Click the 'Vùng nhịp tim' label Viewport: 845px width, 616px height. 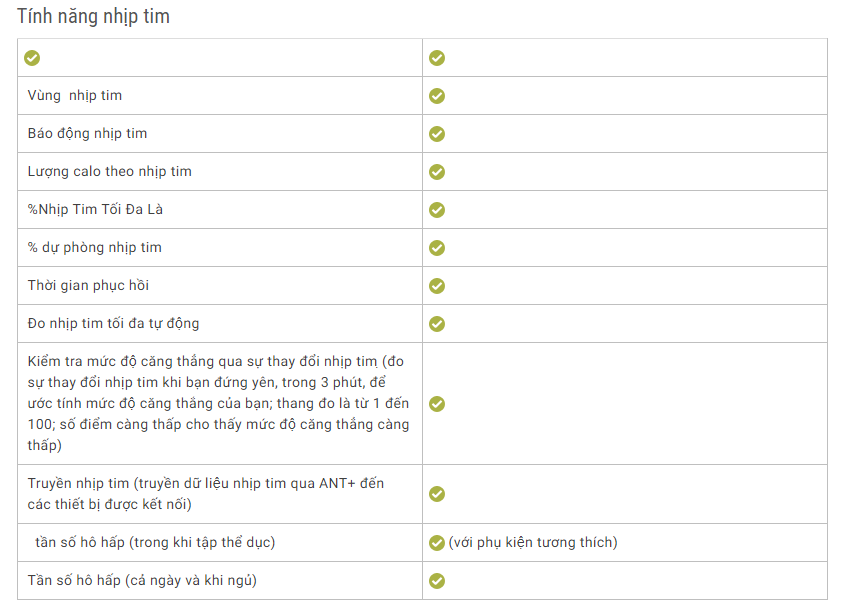(x=75, y=95)
